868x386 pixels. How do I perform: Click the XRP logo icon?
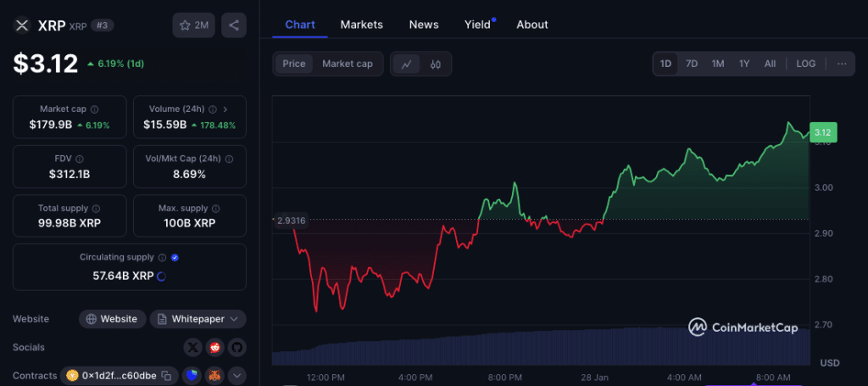tap(22, 25)
